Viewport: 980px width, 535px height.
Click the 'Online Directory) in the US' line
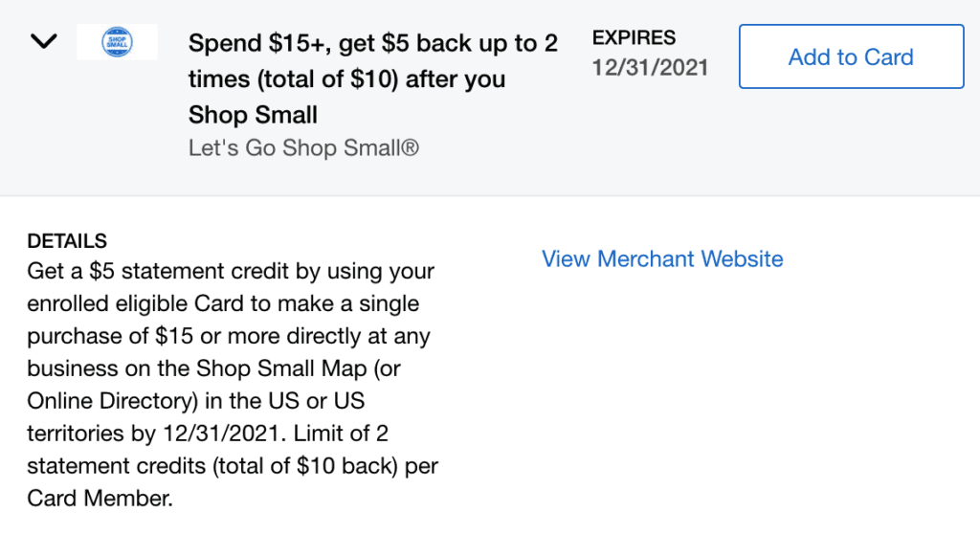click(195, 401)
